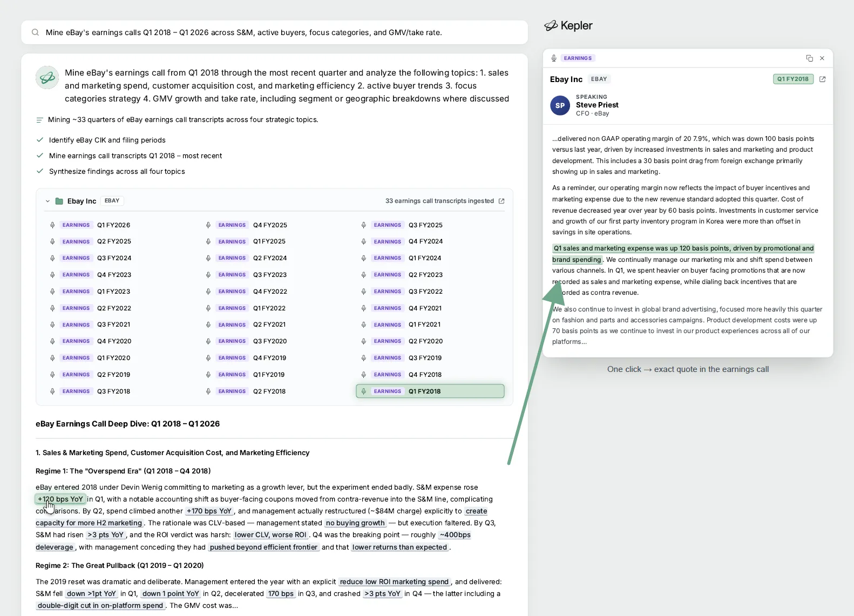Viewport: 854px width, 616px height.
Task: Click microphone icon on Q3 FY2020 row
Action: [x=208, y=341]
